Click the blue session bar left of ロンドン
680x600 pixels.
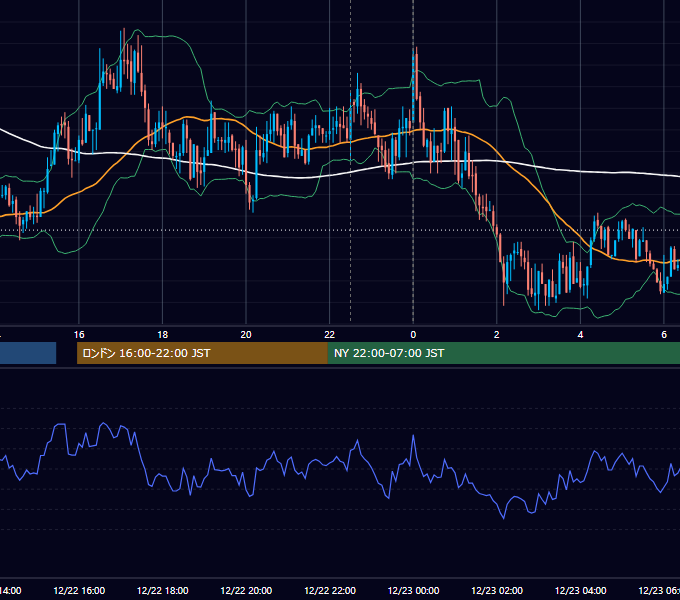(28, 353)
